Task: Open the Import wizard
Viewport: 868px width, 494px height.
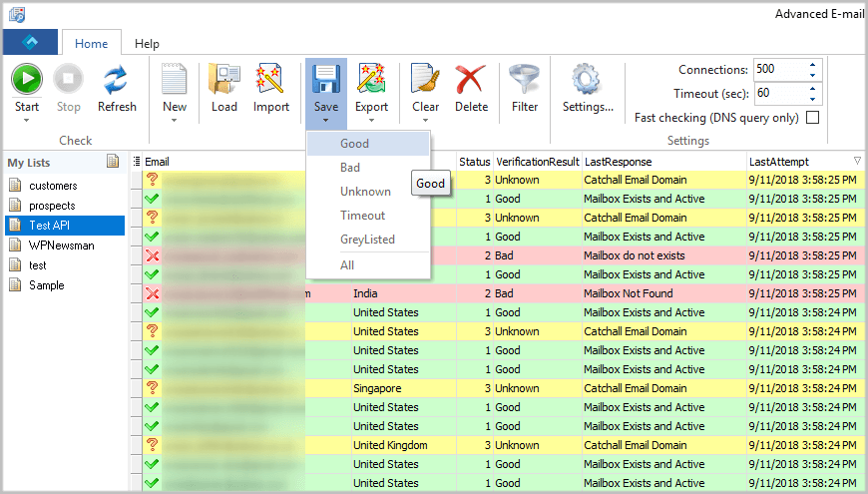Action: point(270,79)
